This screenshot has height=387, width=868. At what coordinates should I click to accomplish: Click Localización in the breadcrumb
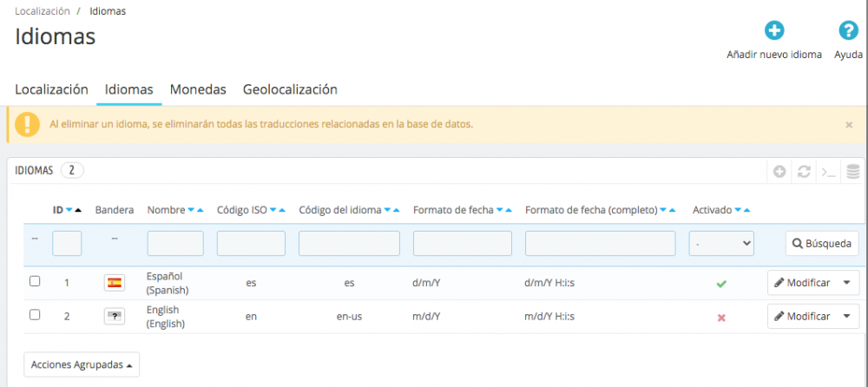click(x=42, y=11)
